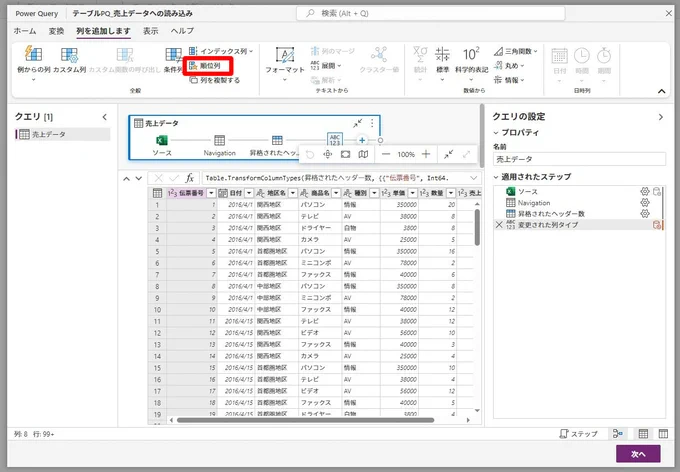Open the diagram node more options menu
Screen dimensions: 680x472
tap(372, 124)
